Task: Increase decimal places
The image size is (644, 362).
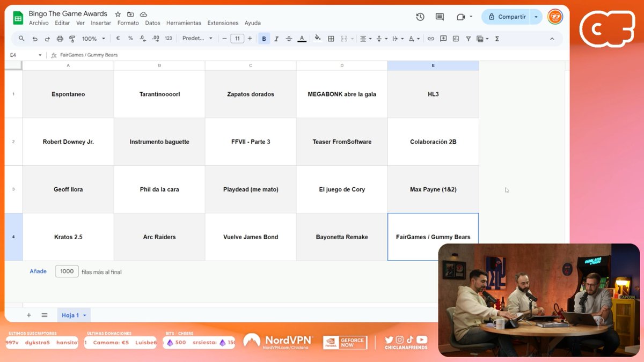Action: tap(156, 39)
